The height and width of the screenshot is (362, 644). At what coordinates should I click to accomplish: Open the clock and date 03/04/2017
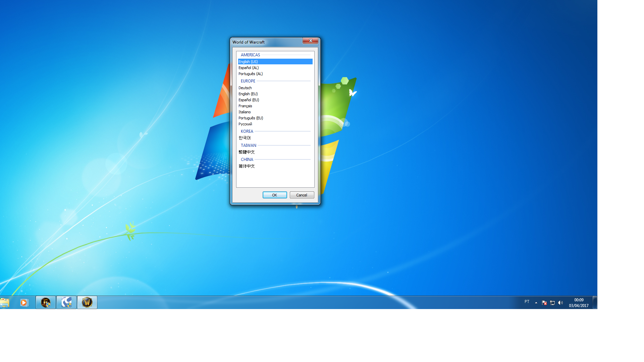coord(579,303)
